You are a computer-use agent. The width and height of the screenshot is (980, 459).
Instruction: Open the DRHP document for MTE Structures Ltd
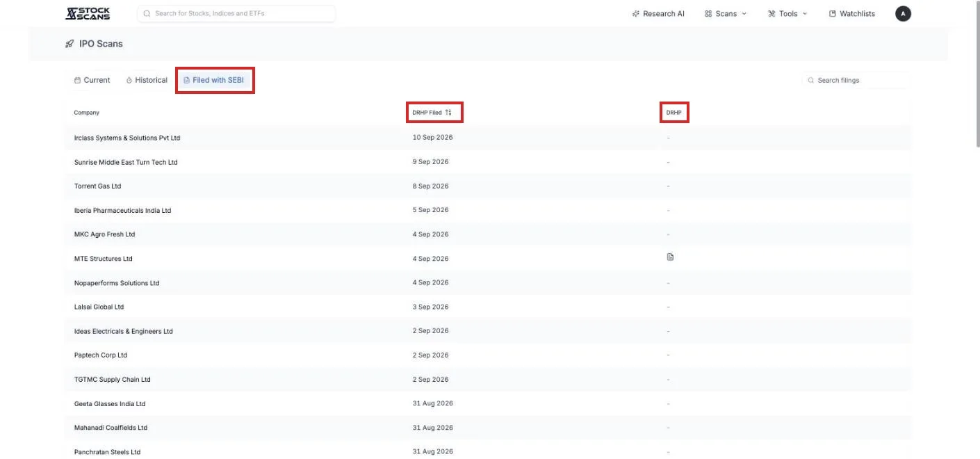(670, 257)
